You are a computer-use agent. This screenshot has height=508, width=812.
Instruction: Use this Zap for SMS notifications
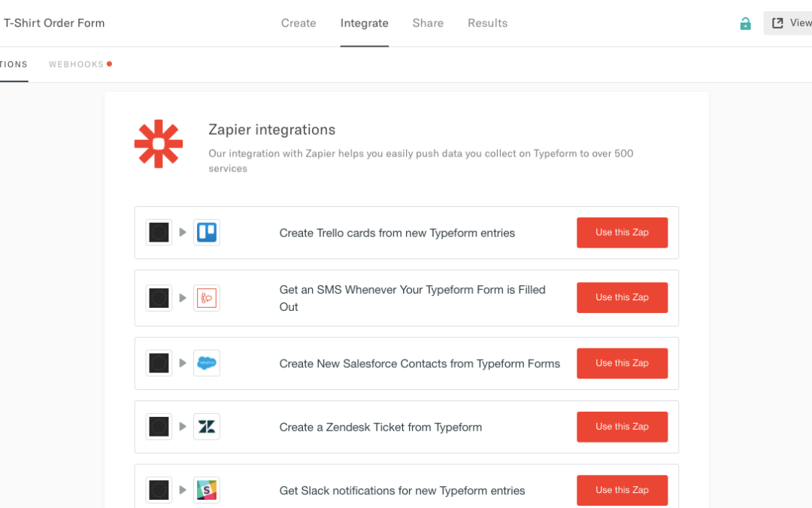(622, 297)
